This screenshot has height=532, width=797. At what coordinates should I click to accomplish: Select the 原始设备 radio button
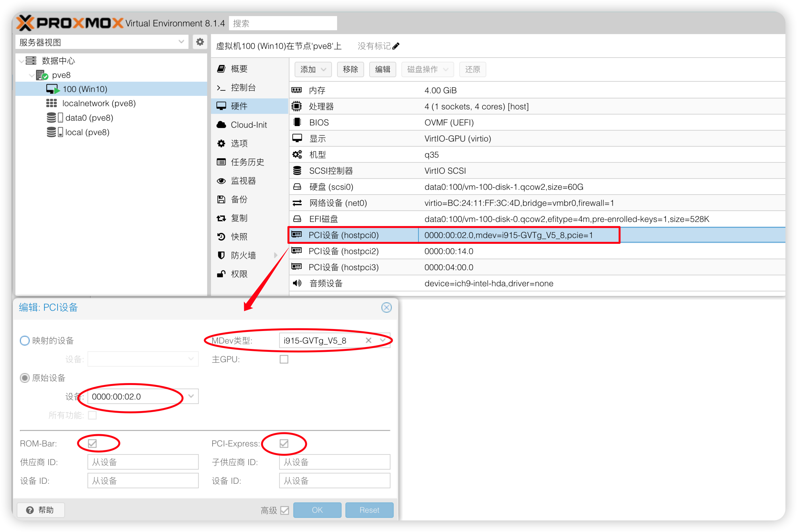point(24,378)
